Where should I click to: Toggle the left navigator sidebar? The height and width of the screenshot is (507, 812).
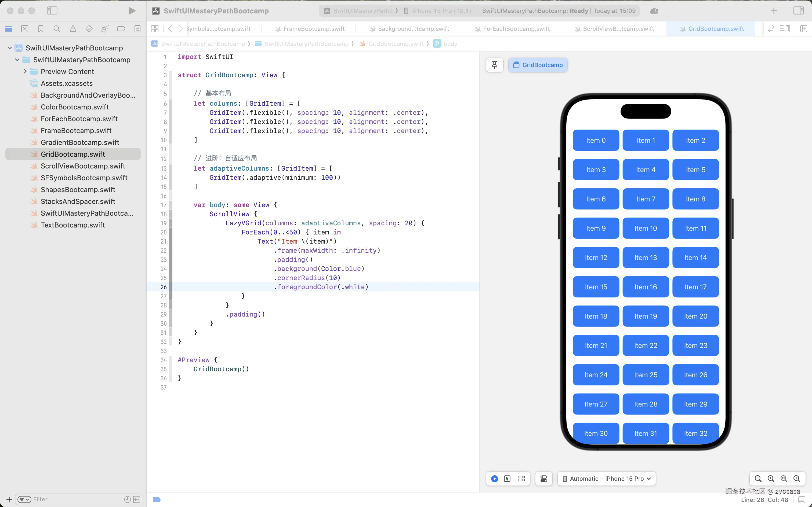click(52, 11)
